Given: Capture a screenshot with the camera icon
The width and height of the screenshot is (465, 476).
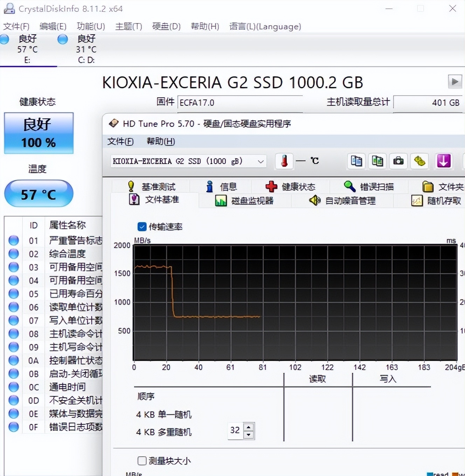Looking at the screenshot, I should [398, 161].
